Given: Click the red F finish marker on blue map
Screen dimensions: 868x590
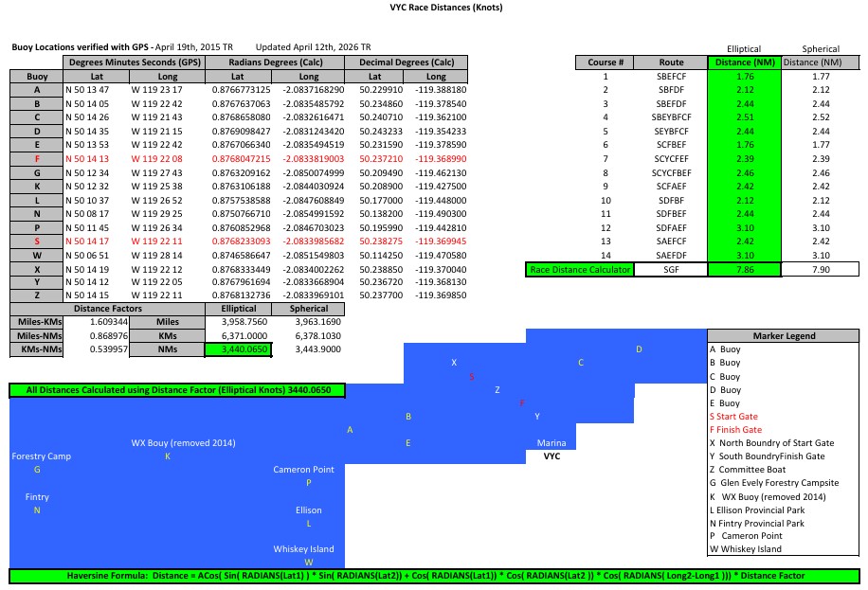Looking at the screenshot, I should pos(522,402).
